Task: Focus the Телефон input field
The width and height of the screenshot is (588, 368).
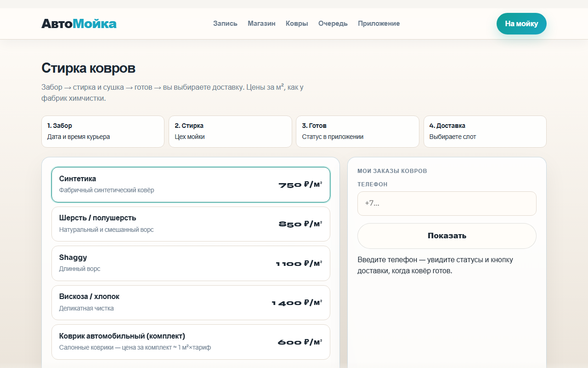Action: [447, 203]
